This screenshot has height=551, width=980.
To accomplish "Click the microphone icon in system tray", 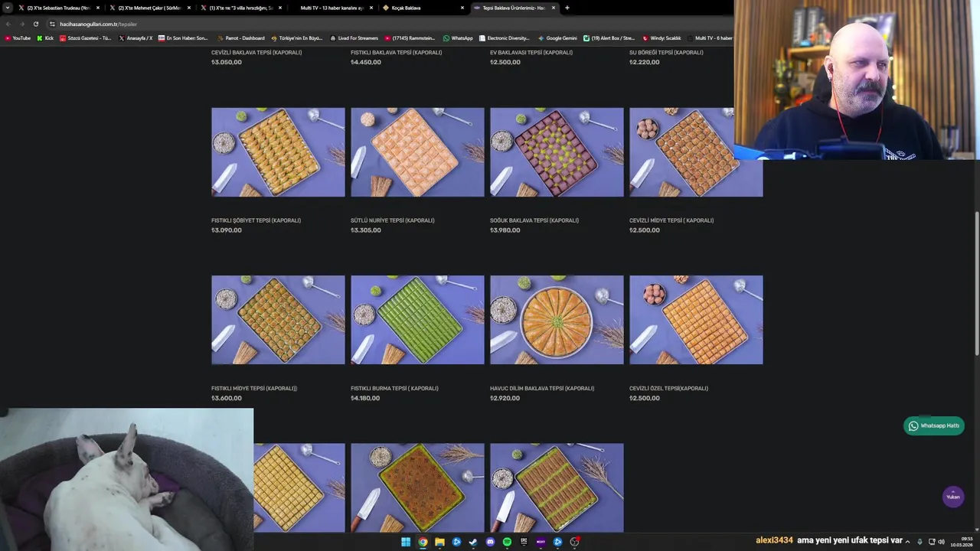I will point(920,542).
